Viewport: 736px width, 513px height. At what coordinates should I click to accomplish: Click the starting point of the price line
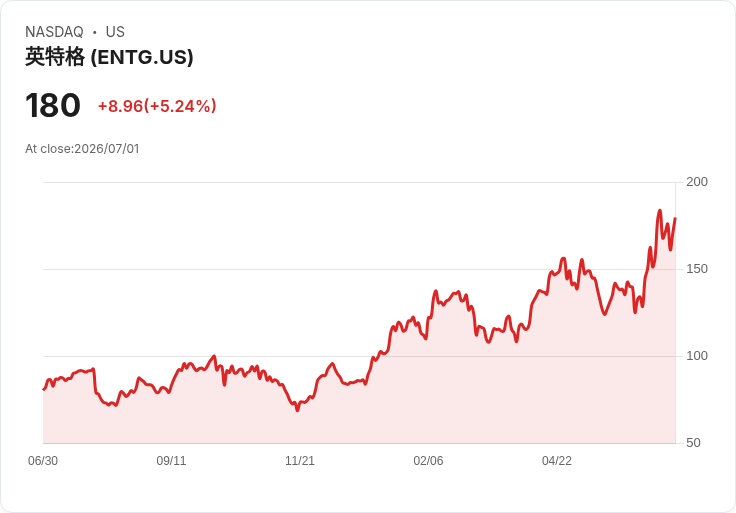click(44, 389)
